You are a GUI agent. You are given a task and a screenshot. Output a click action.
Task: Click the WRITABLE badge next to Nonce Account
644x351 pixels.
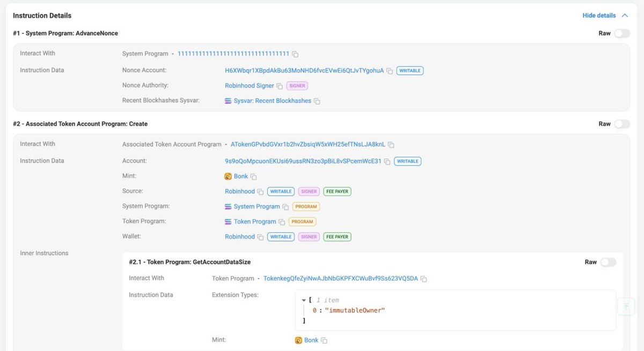(x=410, y=70)
